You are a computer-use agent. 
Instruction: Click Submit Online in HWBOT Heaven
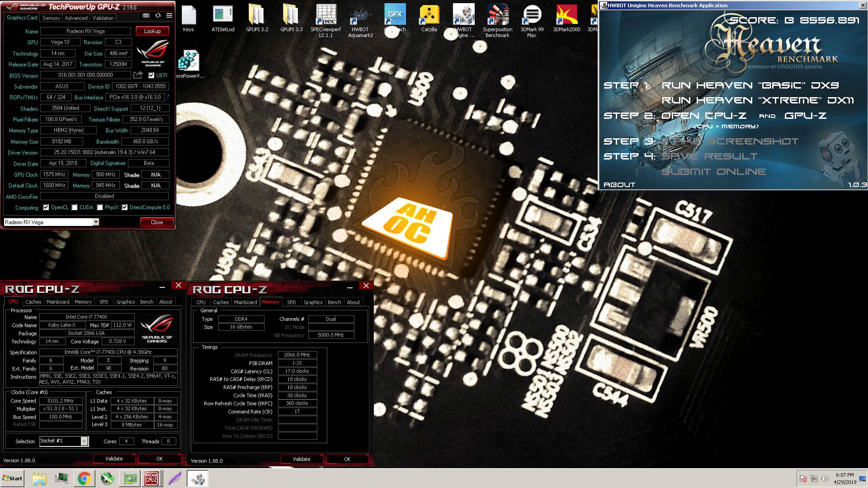(714, 172)
